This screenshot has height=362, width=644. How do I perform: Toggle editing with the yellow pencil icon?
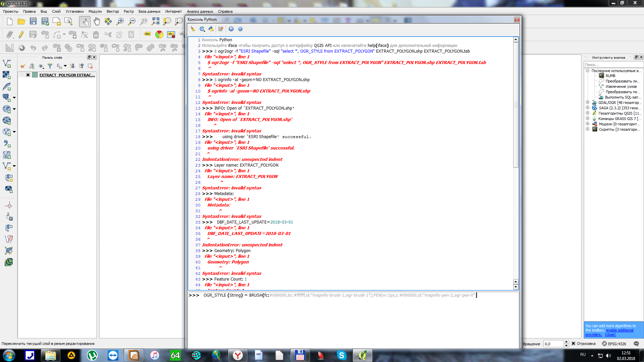coord(21,35)
